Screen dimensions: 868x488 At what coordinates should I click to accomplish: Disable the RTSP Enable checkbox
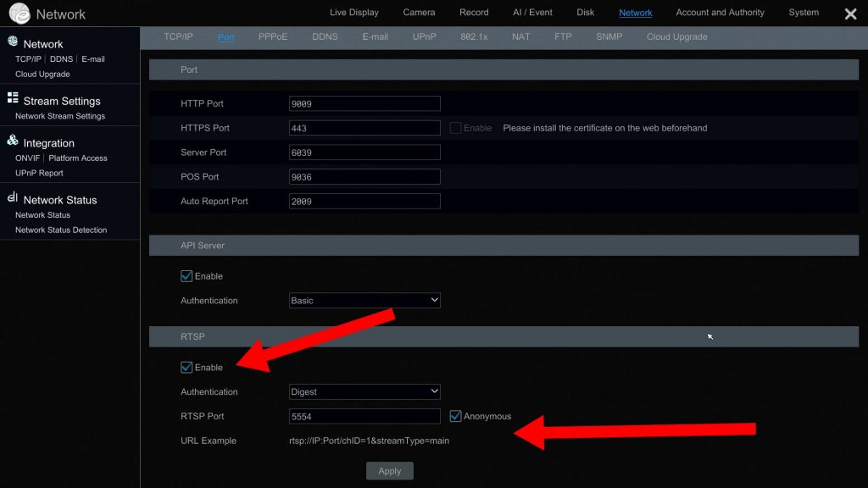[x=186, y=367]
